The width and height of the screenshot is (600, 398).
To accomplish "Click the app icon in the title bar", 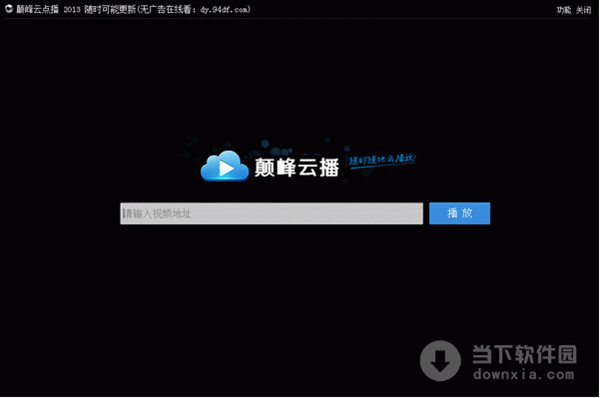I will pos(9,9).
